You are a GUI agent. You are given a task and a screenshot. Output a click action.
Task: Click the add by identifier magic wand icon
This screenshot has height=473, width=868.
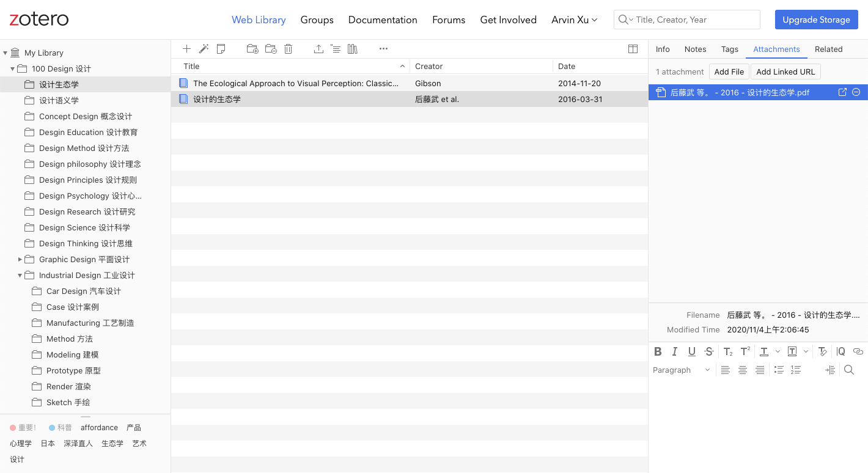pyautogui.click(x=204, y=49)
